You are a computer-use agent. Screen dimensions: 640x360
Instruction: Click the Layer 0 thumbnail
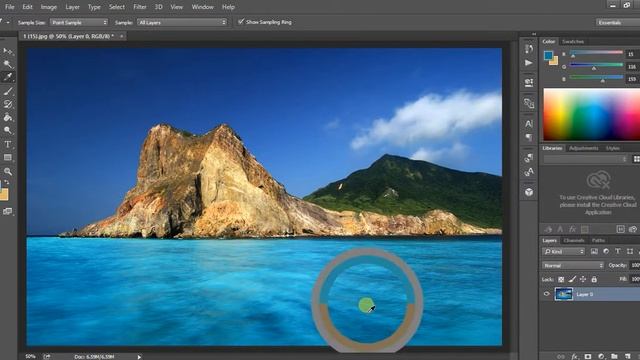[564, 294]
